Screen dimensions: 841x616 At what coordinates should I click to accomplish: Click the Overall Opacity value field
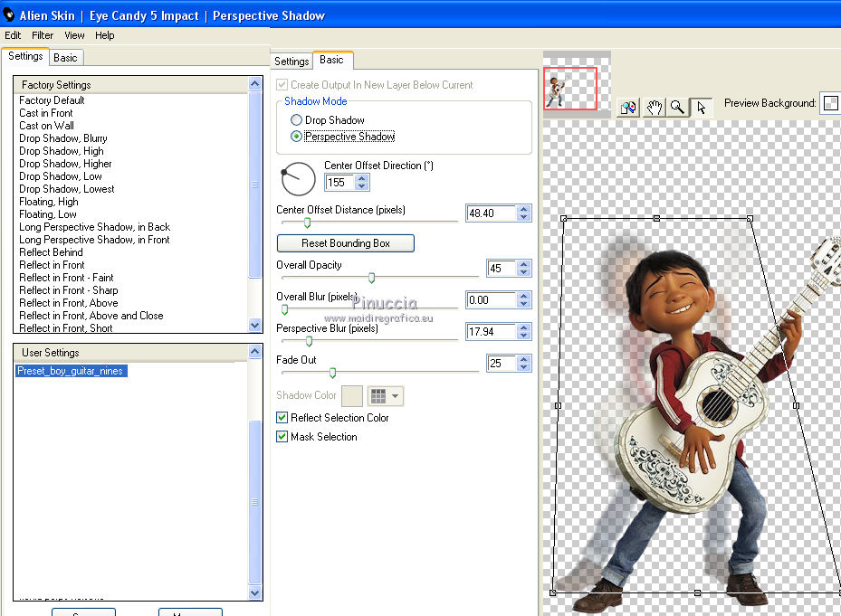tap(502, 268)
